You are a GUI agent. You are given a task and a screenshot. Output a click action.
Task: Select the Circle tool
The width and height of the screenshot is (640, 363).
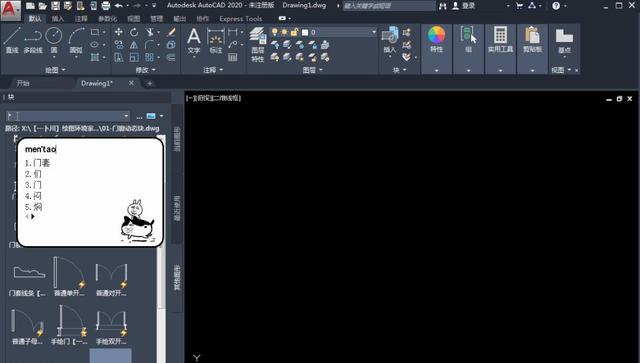(x=54, y=40)
